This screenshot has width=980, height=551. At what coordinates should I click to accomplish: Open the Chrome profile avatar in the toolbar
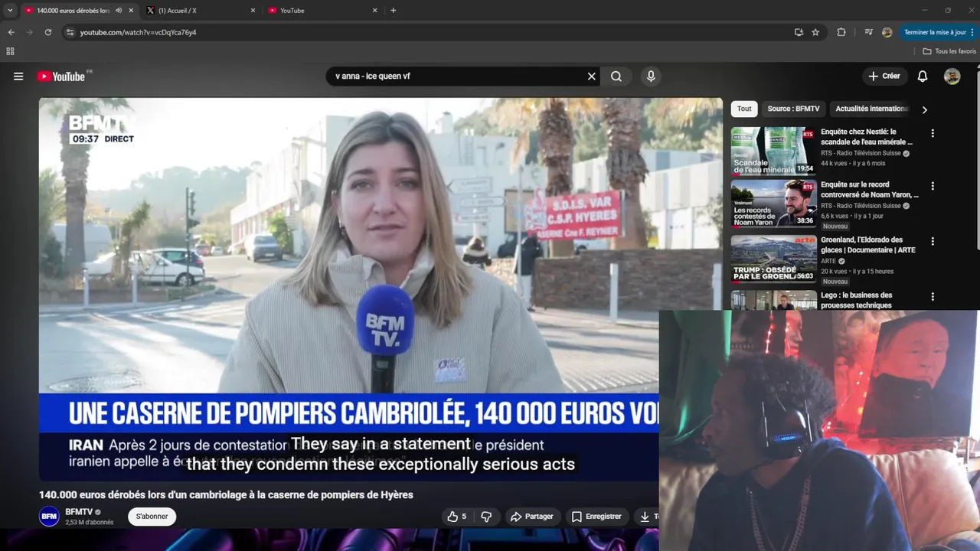[x=887, y=32]
